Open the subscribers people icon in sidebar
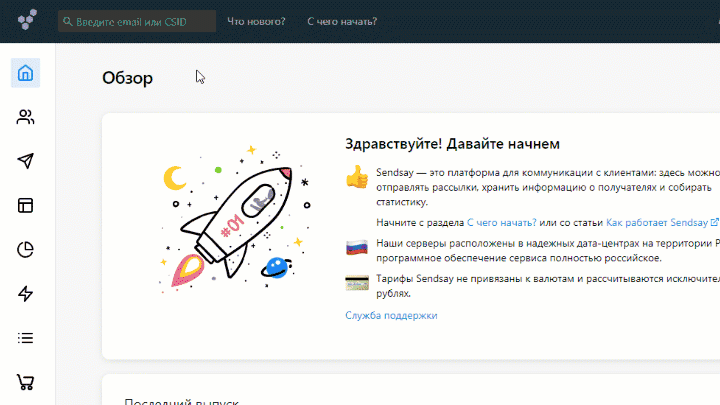 (x=26, y=117)
